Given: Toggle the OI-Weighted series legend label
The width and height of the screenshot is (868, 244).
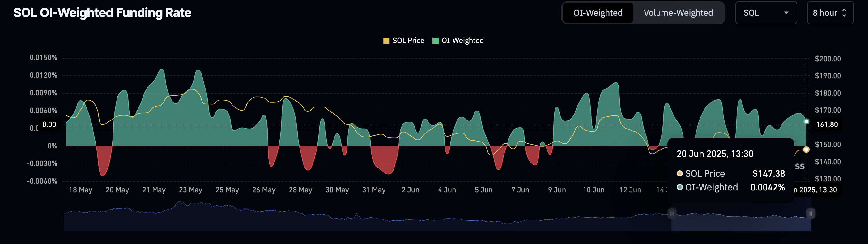Looking at the screenshot, I should coord(462,41).
